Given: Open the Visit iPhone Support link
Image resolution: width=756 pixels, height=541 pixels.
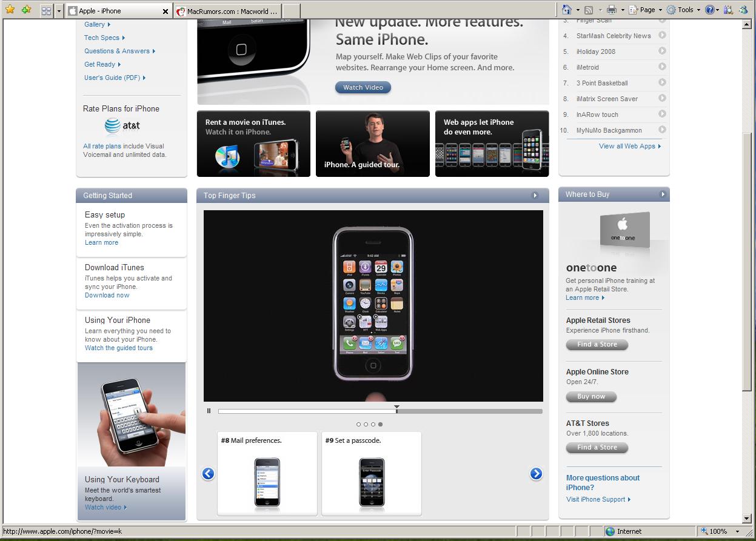Looking at the screenshot, I should [x=598, y=499].
